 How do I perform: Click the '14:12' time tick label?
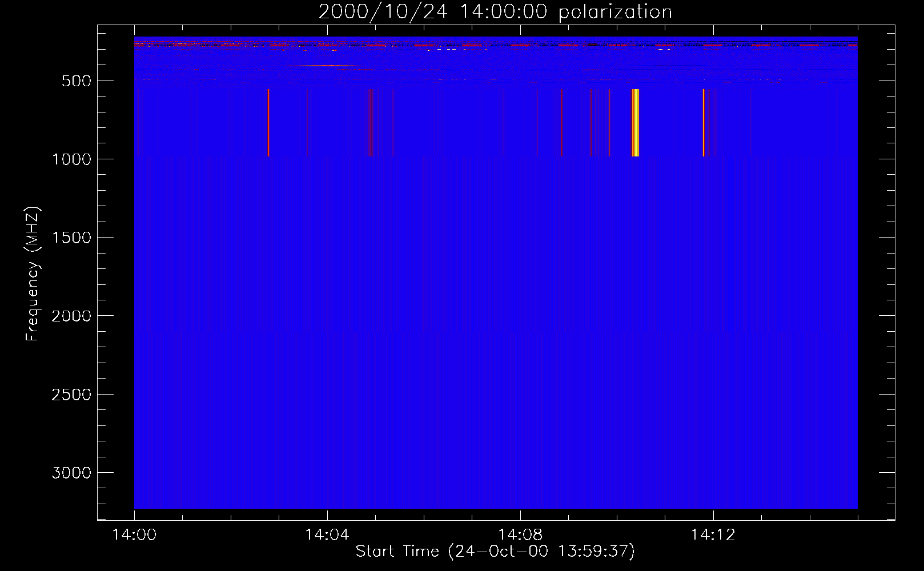click(713, 535)
